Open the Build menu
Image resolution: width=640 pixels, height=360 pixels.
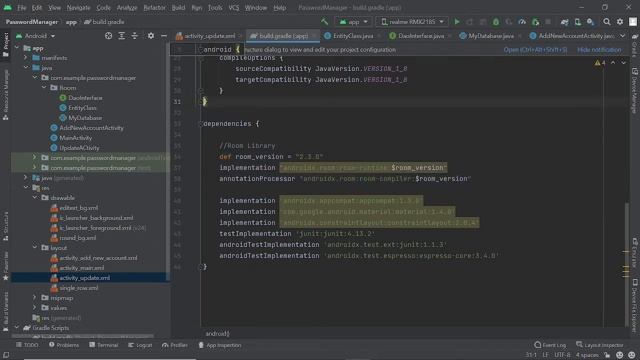[178, 8]
